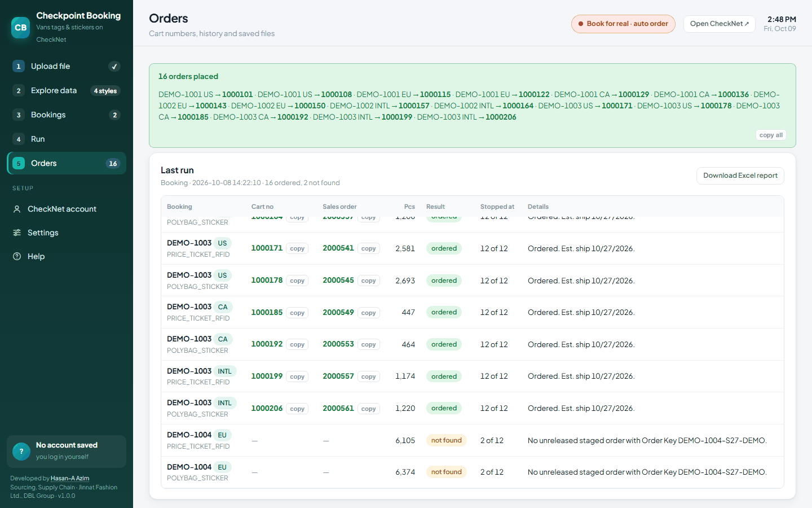812x508 pixels.
Task: Go to Upload file step
Action: [67, 67]
